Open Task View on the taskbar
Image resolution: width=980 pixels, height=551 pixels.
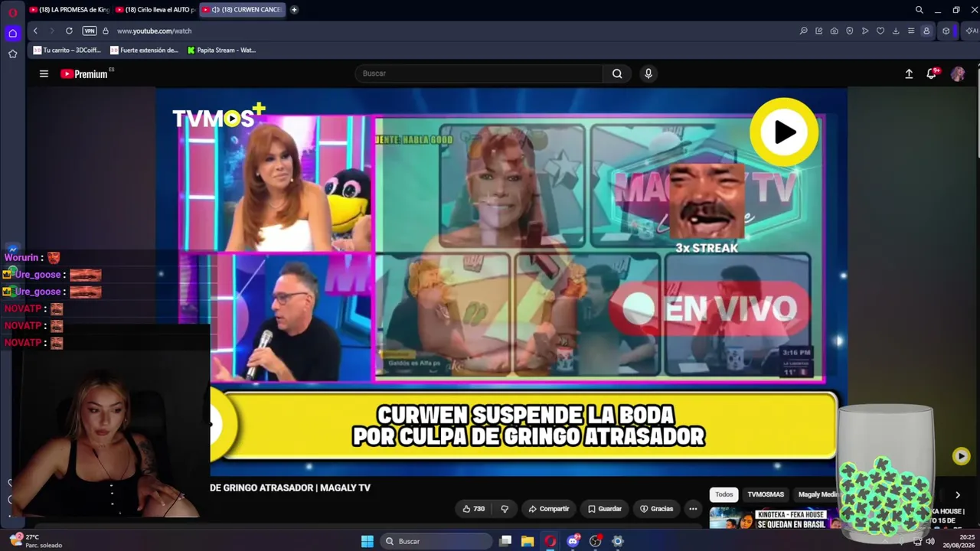[x=505, y=541]
